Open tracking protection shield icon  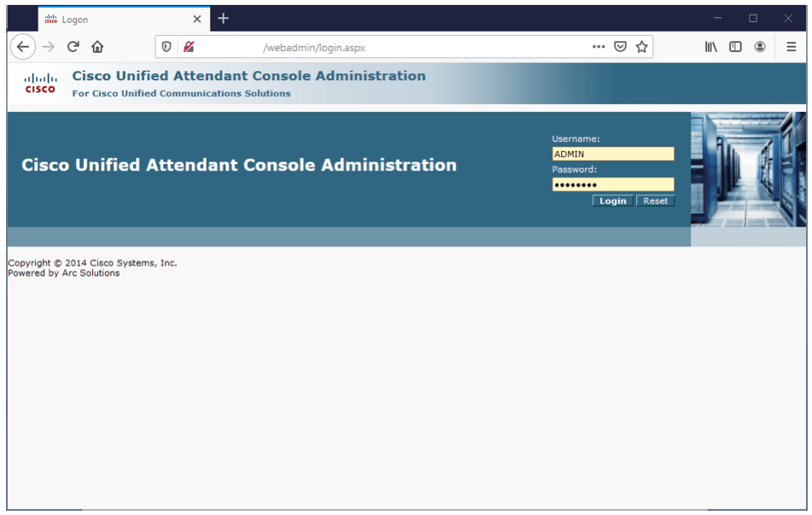pos(166,47)
